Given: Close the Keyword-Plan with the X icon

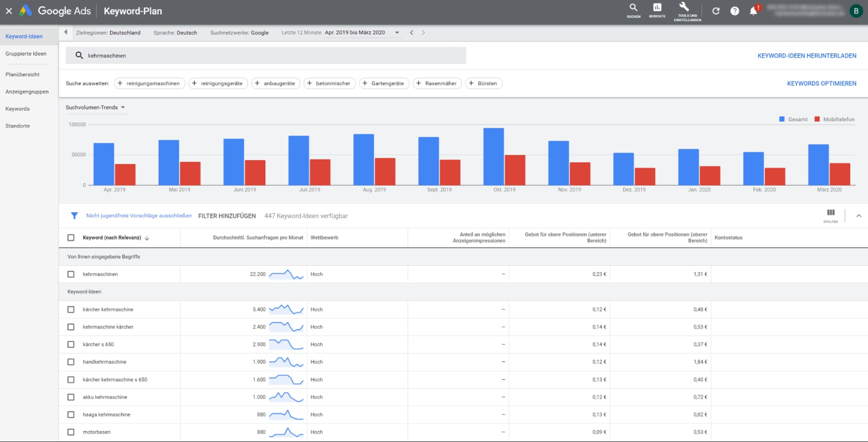Looking at the screenshot, I should (x=9, y=11).
